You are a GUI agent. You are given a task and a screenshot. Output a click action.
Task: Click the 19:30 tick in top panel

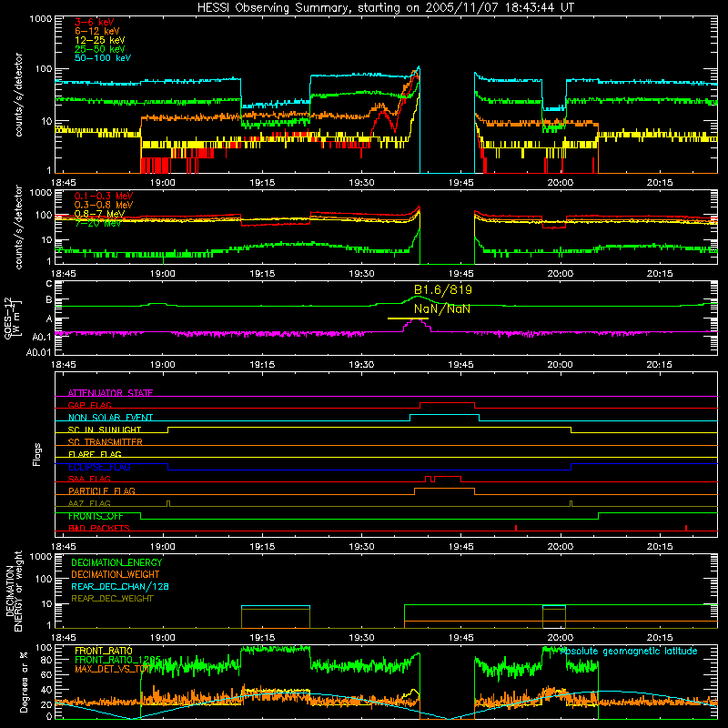[x=361, y=183]
